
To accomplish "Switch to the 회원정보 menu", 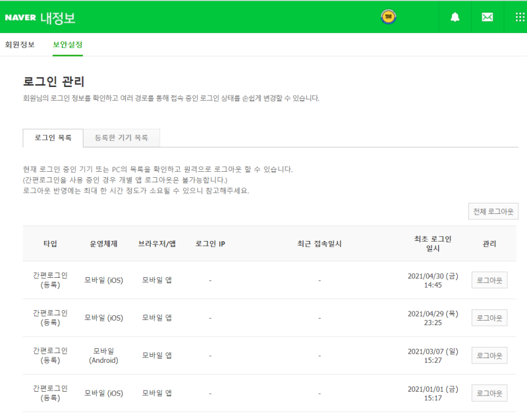I will click(20, 44).
